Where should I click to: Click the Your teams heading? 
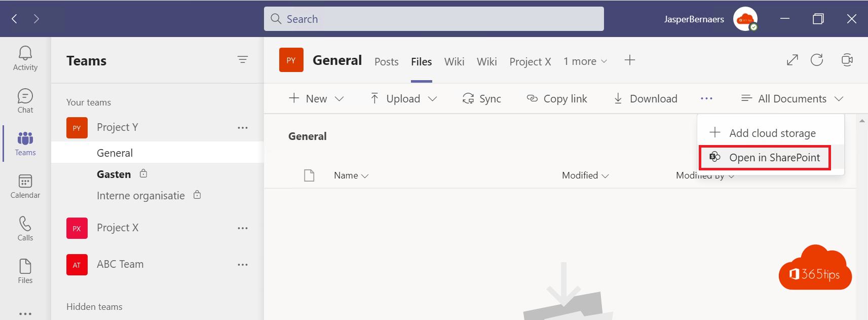[x=89, y=102]
